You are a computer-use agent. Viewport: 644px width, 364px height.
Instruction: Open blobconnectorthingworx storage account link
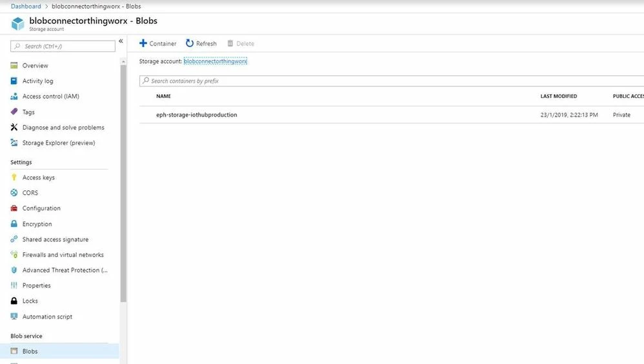216,61
